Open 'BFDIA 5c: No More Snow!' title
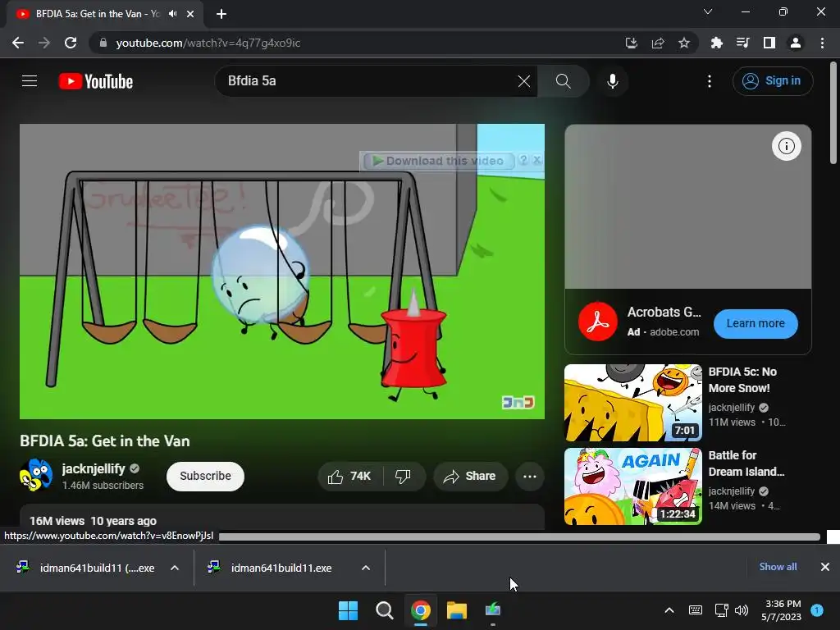The width and height of the screenshot is (840, 630). coord(742,380)
